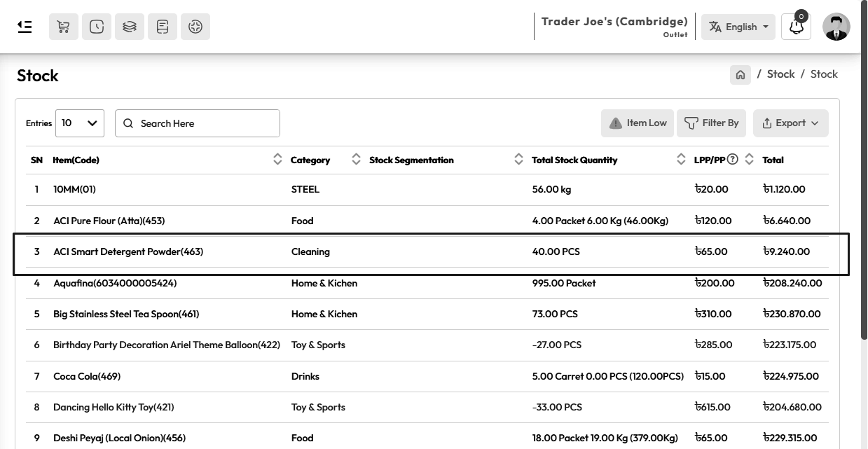Click the search magnifier icon
The image size is (868, 449).
128,123
